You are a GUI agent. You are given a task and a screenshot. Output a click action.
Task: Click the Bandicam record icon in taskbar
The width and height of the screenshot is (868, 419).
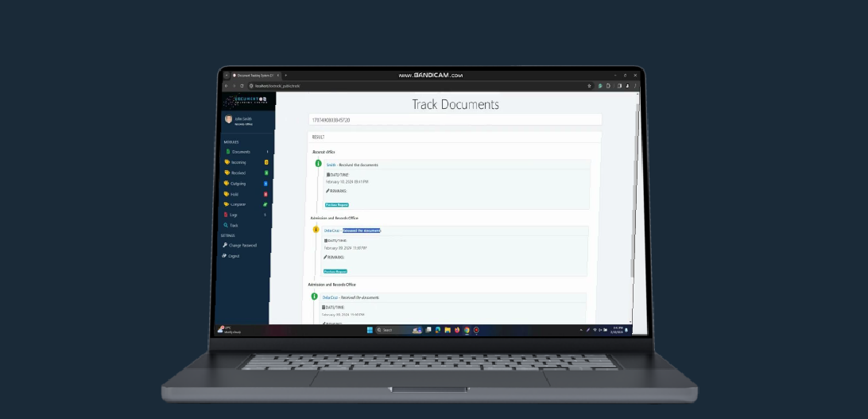tap(476, 330)
